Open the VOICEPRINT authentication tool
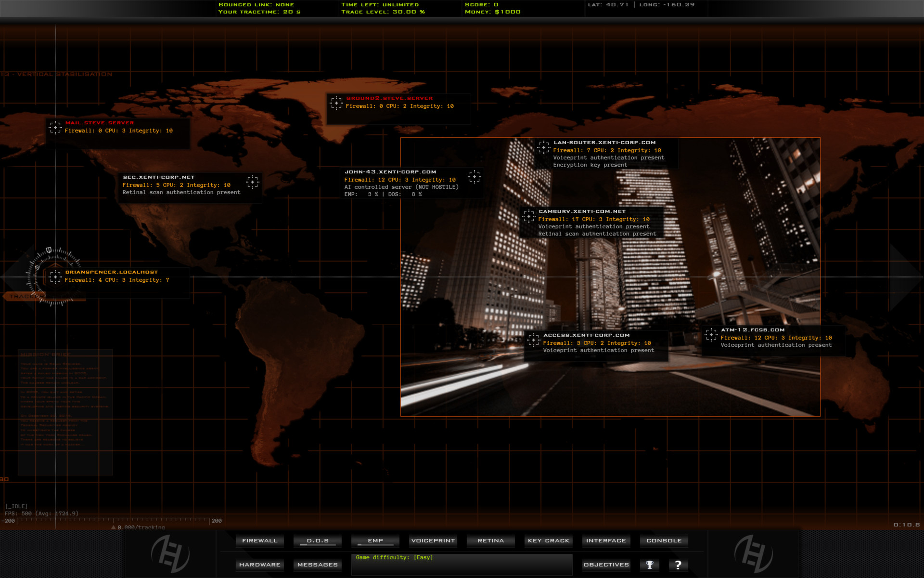Image resolution: width=924 pixels, height=578 pixels. coord(433,540)
